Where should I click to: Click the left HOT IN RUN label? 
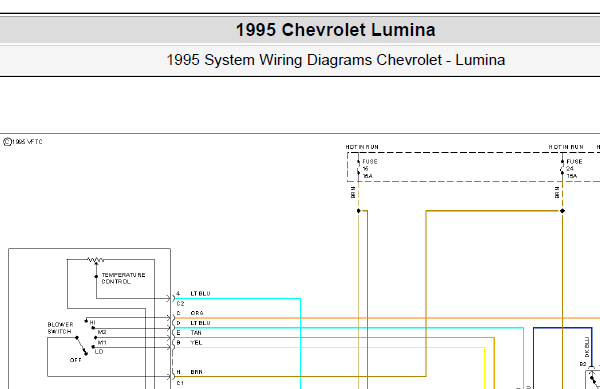362,147
